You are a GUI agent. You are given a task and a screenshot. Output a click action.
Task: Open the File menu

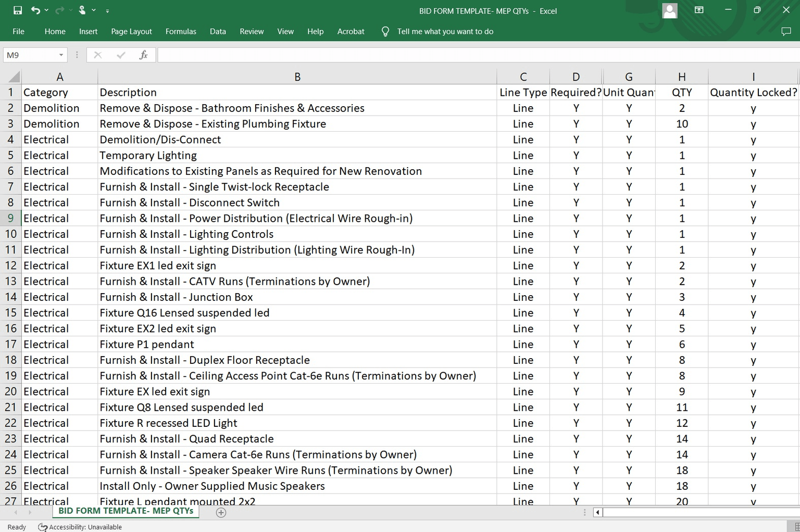click(x=18, y=31)
